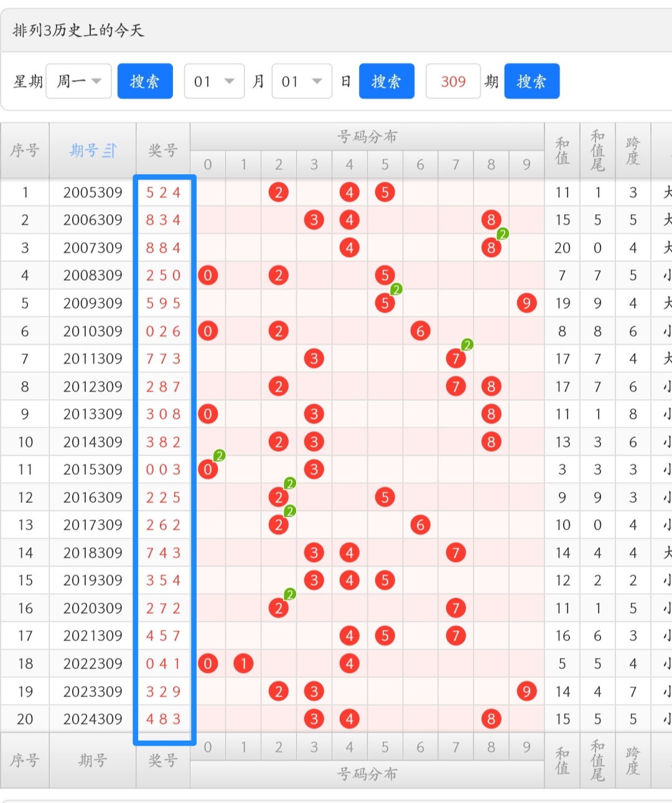Click the 和值 label in table footer
This screenshot has width=672, height=803.
562,760
